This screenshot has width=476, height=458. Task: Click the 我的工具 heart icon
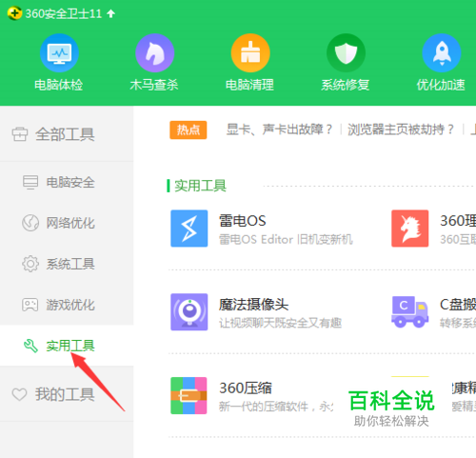point(19,394)
